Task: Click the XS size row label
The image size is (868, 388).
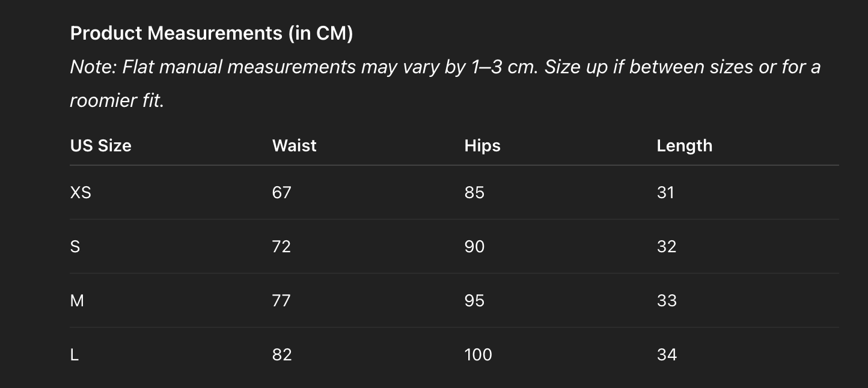Action: (81, 192)
